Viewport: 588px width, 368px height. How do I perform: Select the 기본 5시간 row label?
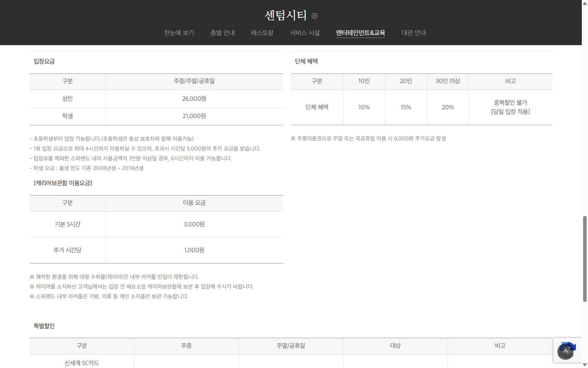[68, 224]
